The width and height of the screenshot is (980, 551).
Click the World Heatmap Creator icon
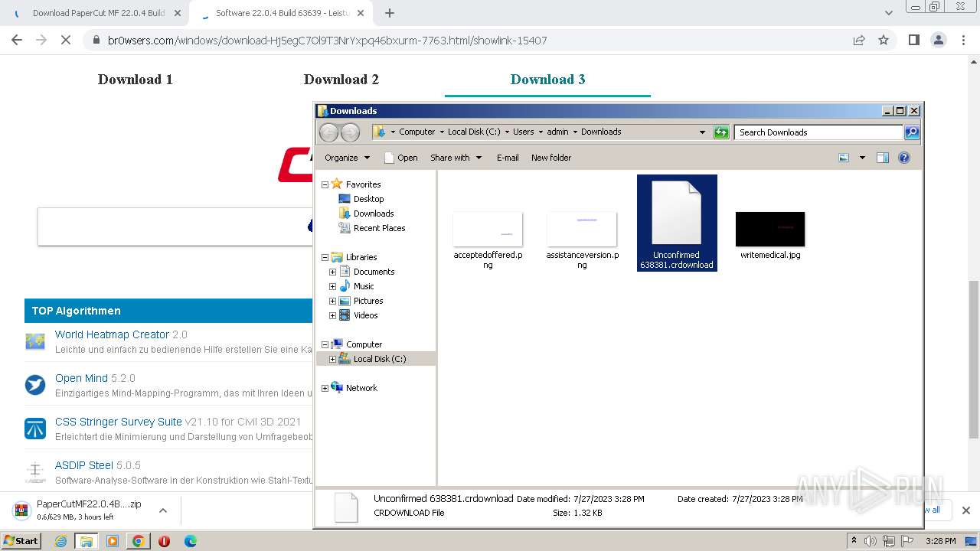(x=35, y=341)
